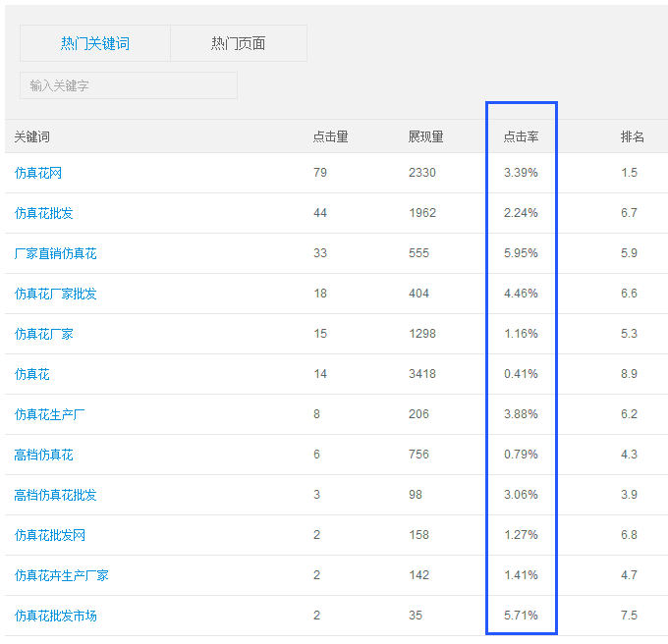
Task: Select the 高档仿真花 keyword link
Action: point(44,455)
